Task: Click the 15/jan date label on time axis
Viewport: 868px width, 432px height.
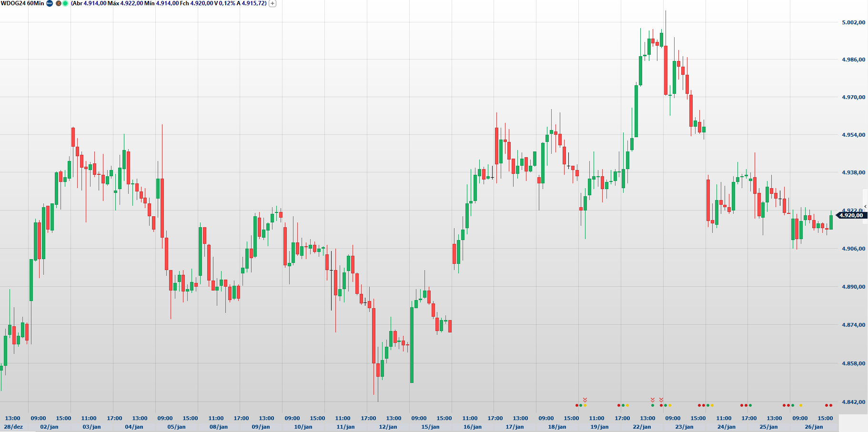Action: 430,427
